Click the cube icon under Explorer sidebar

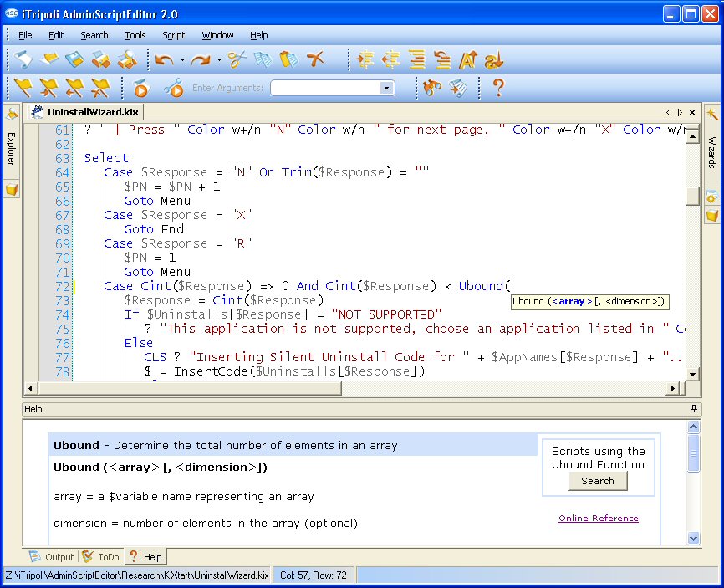(12, 189)
